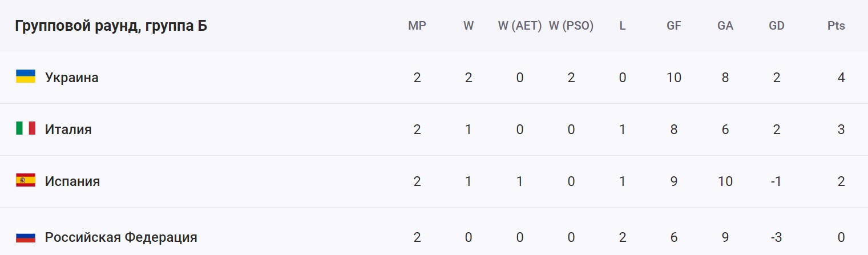Click the Spain flag icon
This screenshot has height=255, width=868.
[x=26, y=181]
